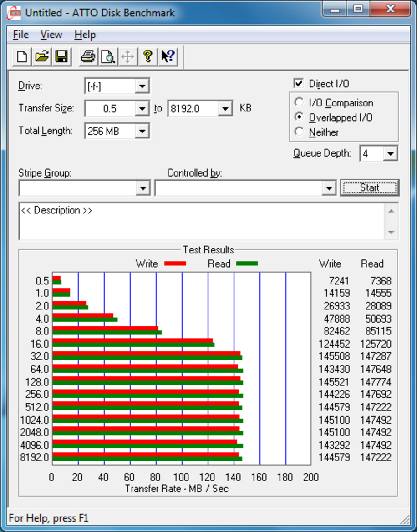Click the 1024.0 row label
The height and width of the screenshot is (532, 417).
pos(35,420)
